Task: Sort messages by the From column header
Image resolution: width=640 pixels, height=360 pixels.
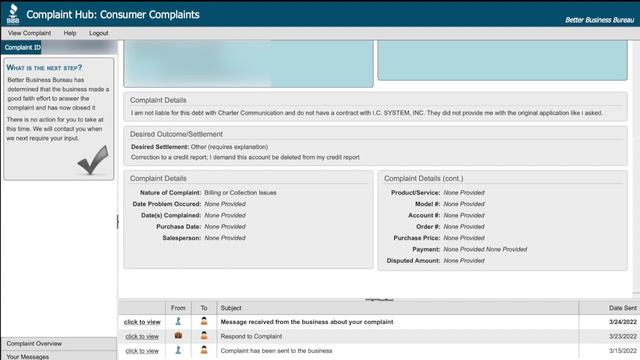Action: click(x=178, y=308)
